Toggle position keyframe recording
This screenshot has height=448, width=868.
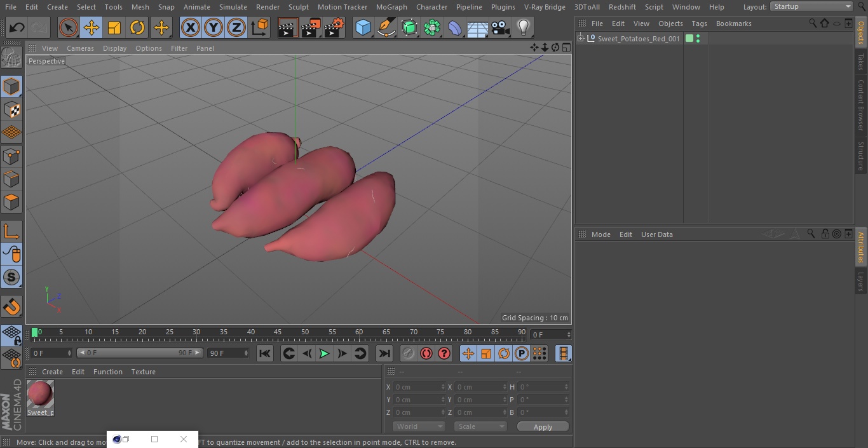pos(468,353)
